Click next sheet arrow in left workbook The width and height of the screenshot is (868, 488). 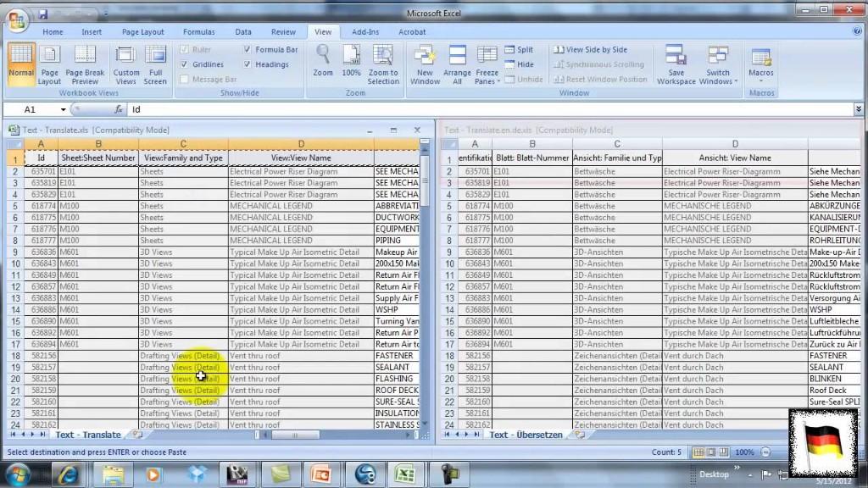(x=32, y=435)
